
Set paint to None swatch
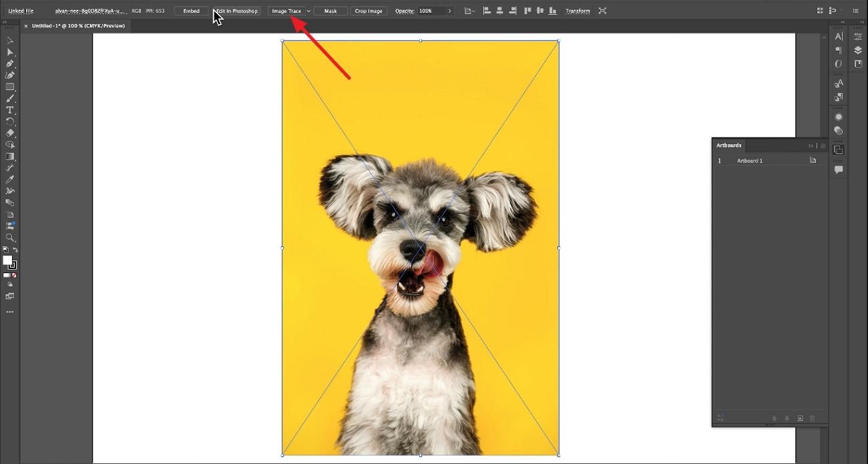(x=14, y=275)
